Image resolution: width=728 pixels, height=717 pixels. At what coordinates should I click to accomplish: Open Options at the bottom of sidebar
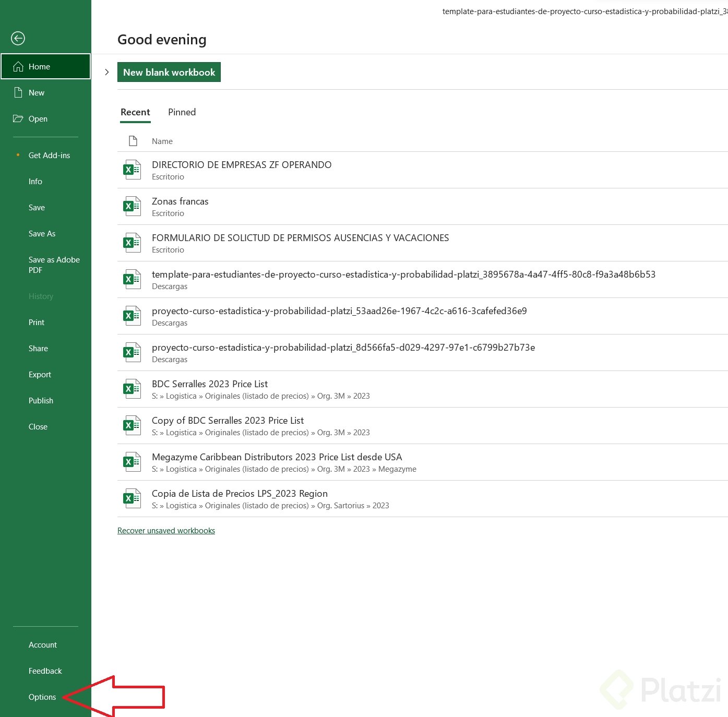[x=42, y=697]
